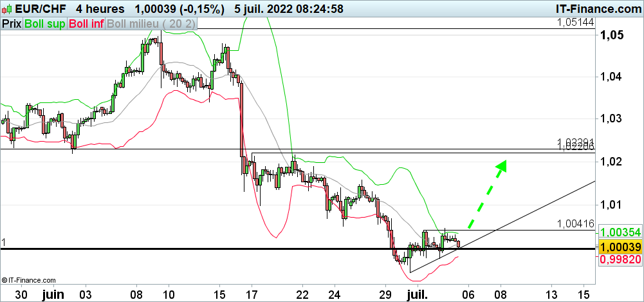Select the green Boll sup legend tab
This screenshot has width=644, height=302.
click(44, 23)
